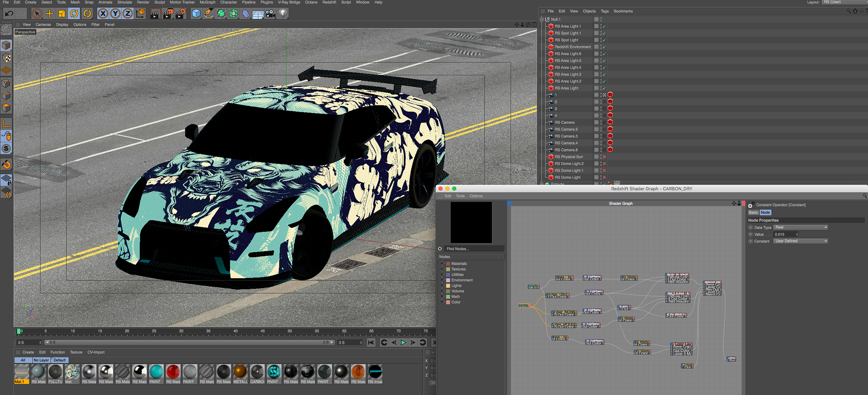Toggle red X for RS Dome Light.2
This screenshot has width=868, height=395.
604,164
